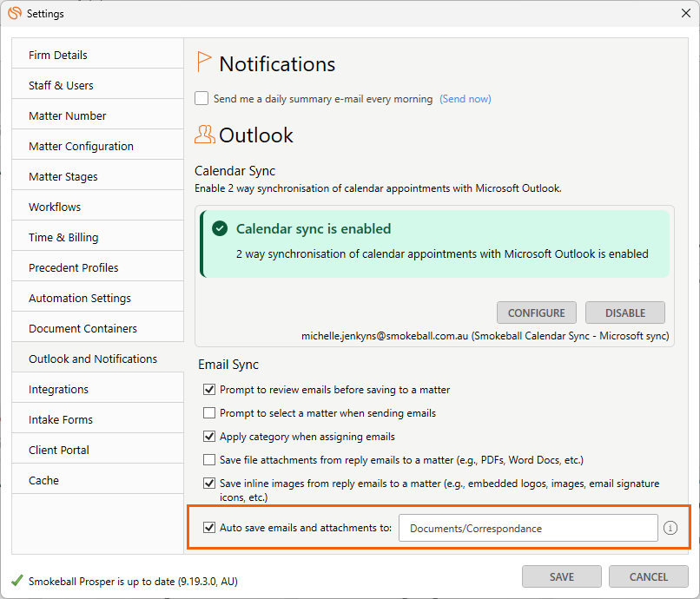Open Matter Stages section
The image size is (700, 599).
click(98, 176)
